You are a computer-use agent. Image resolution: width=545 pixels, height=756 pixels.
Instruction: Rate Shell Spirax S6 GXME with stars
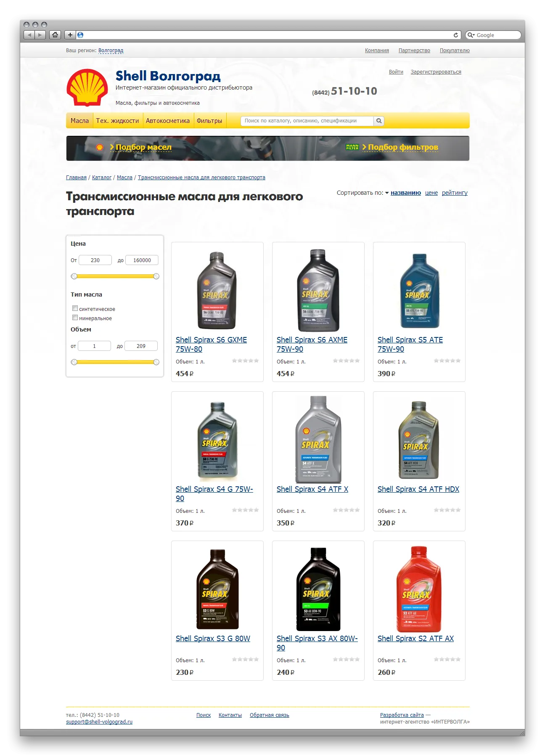coord(246,361)
